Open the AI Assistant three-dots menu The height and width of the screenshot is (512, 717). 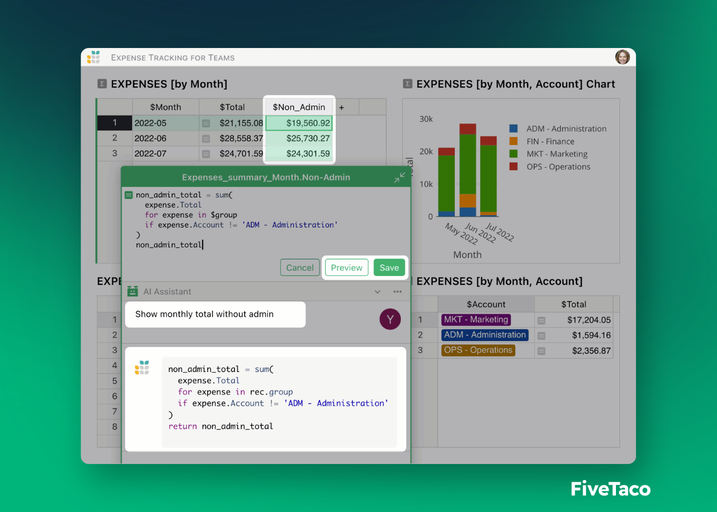(397, 291)
